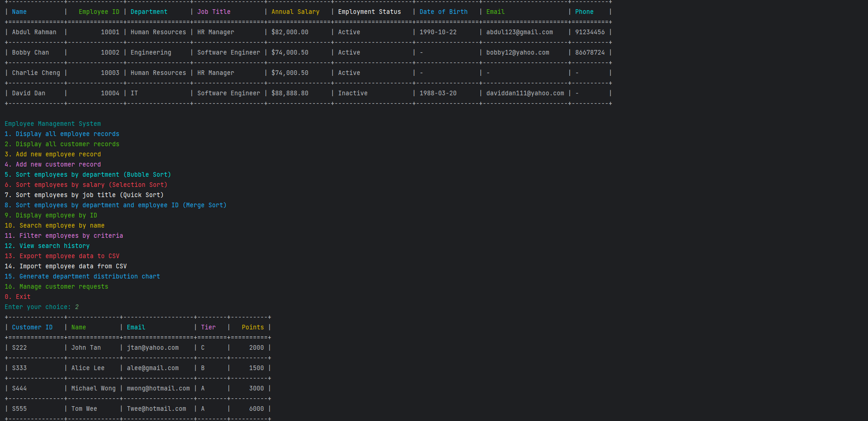
Task: Click the 'Customer ID' column header
Action: click(32, 327)
